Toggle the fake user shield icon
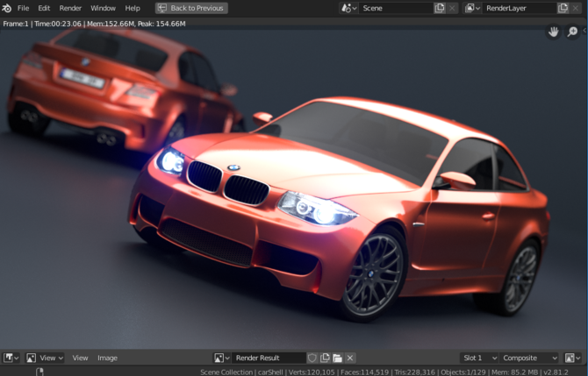 (x=312, y=358)
